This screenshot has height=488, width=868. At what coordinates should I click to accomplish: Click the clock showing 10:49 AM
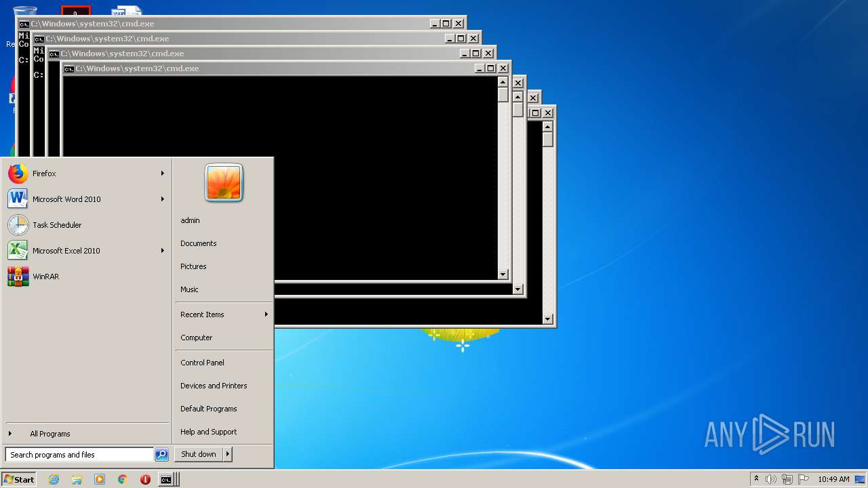click(833, 479)
